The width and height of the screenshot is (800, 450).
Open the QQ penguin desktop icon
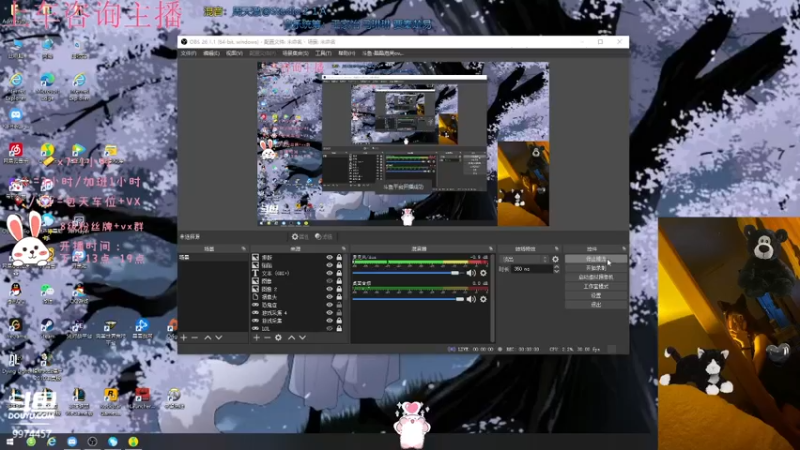point(15,293)
